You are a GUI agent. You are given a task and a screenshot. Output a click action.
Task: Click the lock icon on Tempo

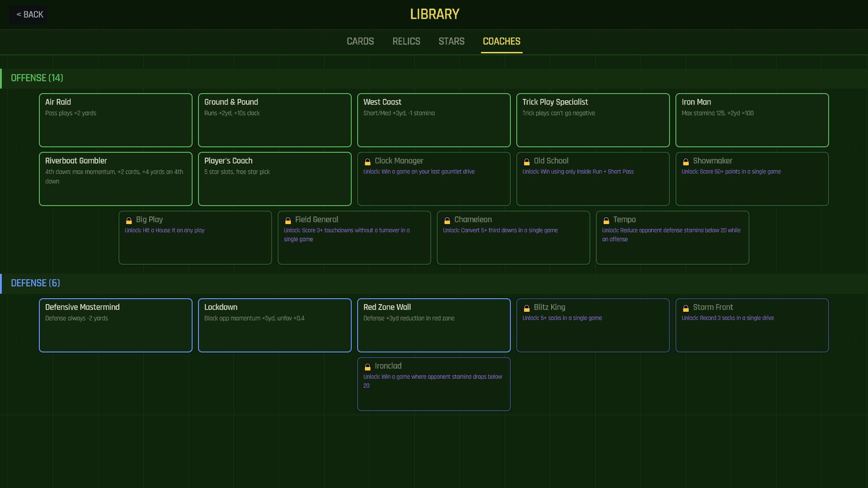[x=606, y=221]
